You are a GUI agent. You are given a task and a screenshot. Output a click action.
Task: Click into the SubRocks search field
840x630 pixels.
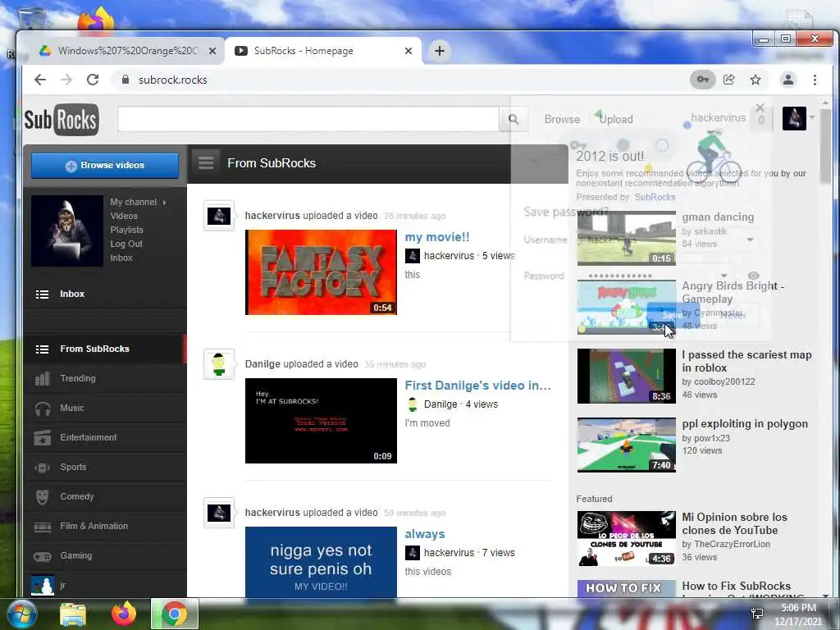[308, 119]
